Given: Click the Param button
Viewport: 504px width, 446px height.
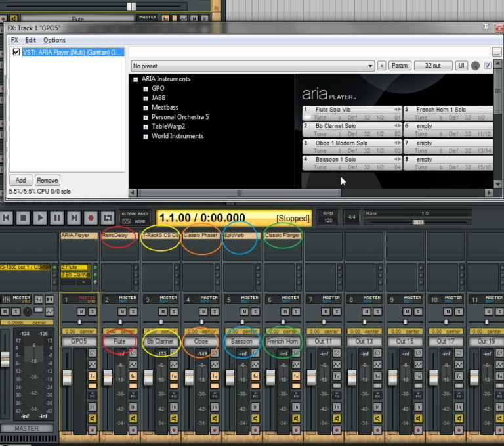Looking at the screenshot, I should (399, 66).
